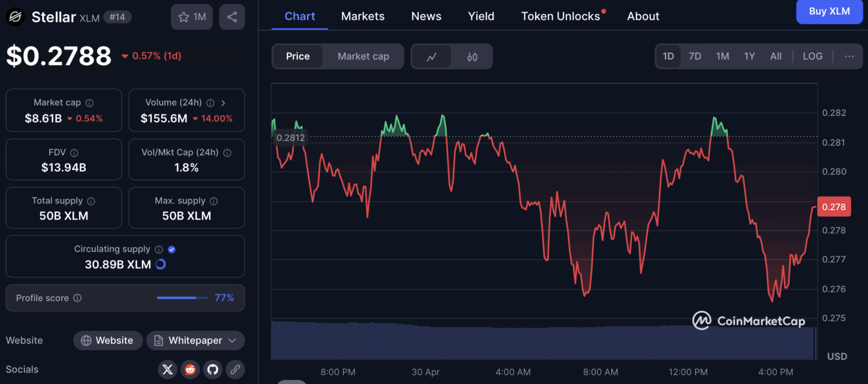This screenshot has width=868, height=384.
Task: Click the verified badge next to Circulating supply
Action: pyautogui.click(x=171, y=248)
